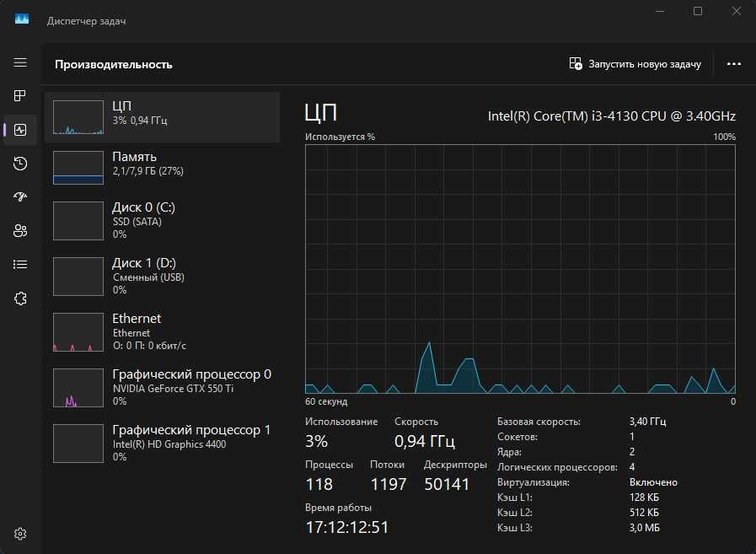The width and height of the screenshot is (756, 554).
Task: Click the processes count 118
Action: [319, 484]
